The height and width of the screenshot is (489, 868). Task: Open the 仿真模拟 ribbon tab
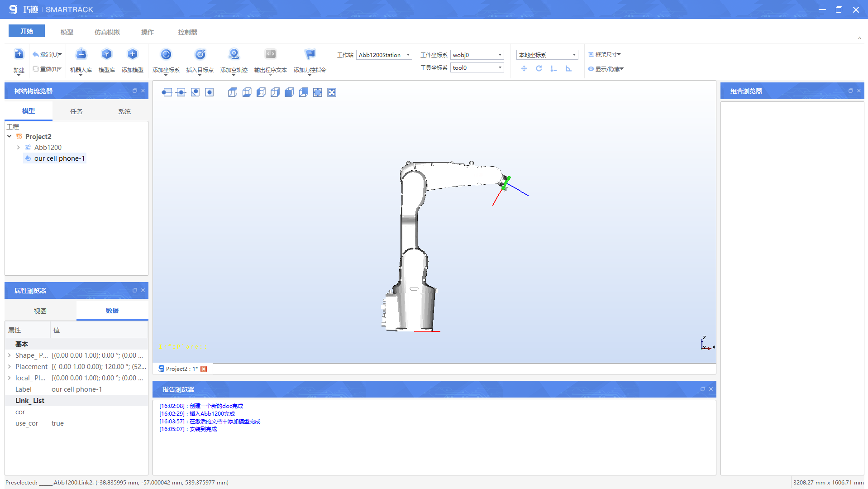(x=107, y=32)
